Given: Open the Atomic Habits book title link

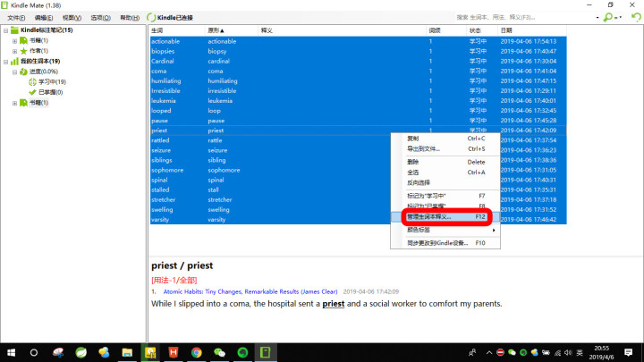Looking at the screenshot, I should pos(250,291).
